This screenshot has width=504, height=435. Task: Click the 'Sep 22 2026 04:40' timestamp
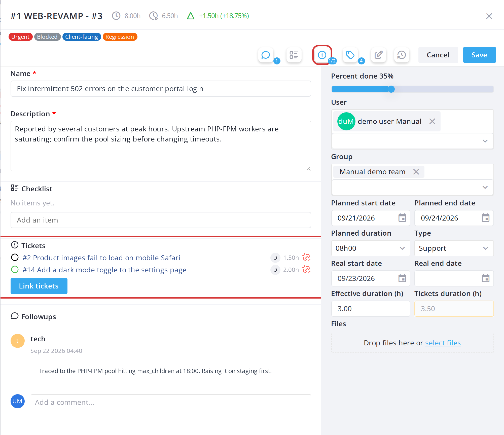click(56, 351)
